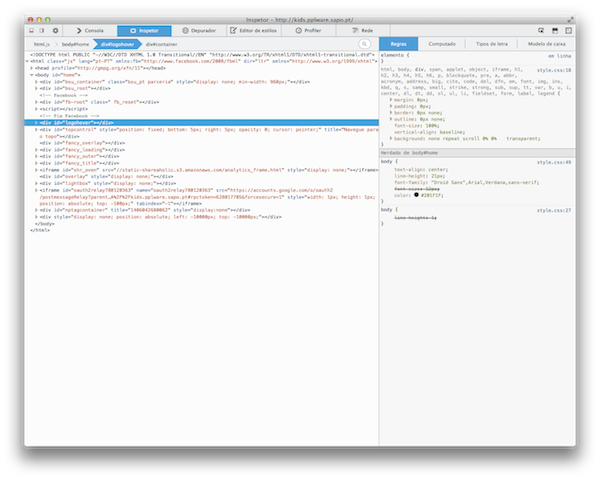Viewport: 600px width, 480px height.
Task: Expand the bsu_container div arrow
Action: pos(37,82)
